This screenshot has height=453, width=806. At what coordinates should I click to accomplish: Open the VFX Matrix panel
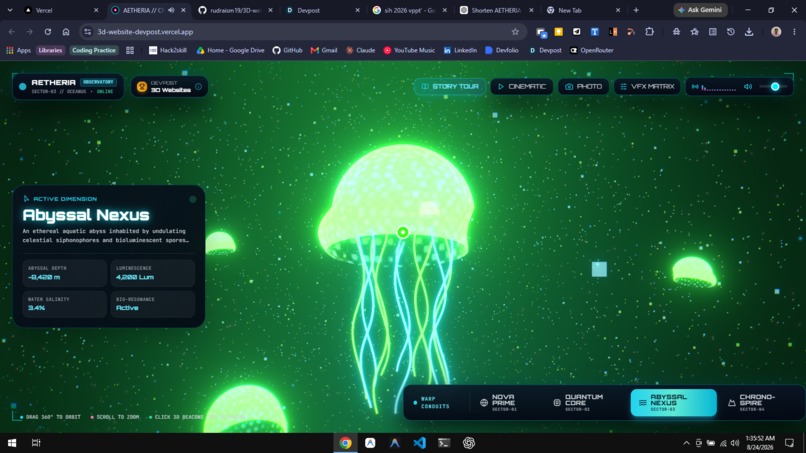(x=647, y=86)
